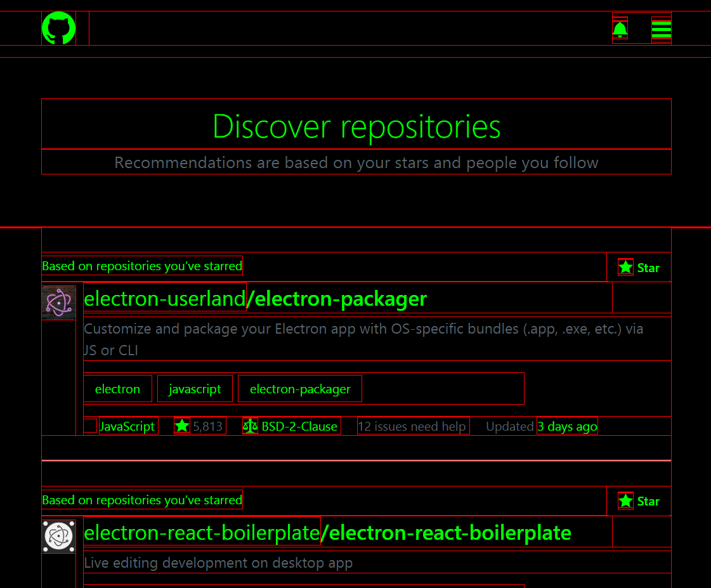Click the electron-react-boilerplate "Based on repositories you've starred" label
Viewport: 711px width, 588px height.
pos(142,500)
